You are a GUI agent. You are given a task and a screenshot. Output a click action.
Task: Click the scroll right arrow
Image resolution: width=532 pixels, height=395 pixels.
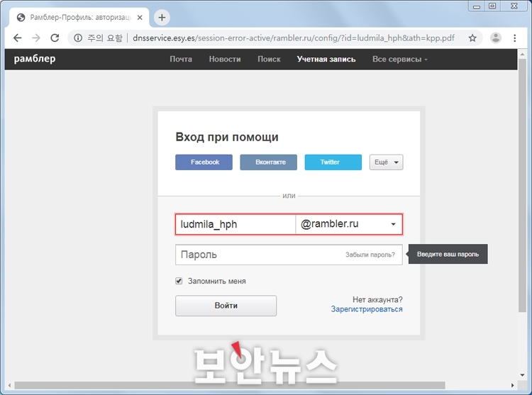tap(513, 386)
